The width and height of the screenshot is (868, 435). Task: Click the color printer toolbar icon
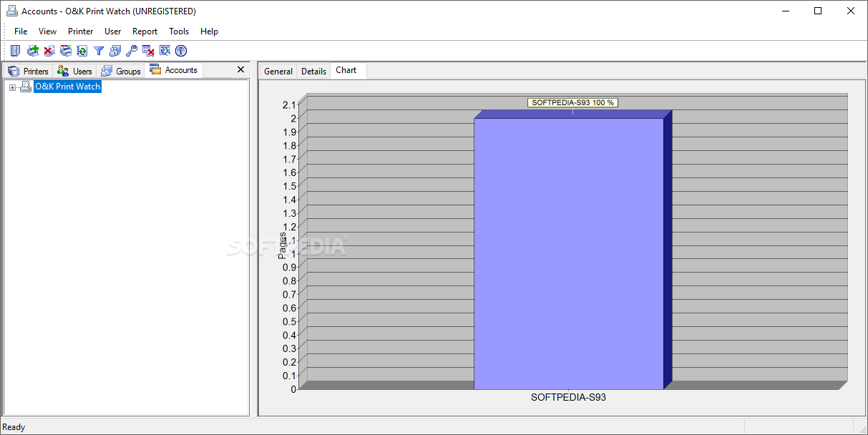tap(65, 51)
